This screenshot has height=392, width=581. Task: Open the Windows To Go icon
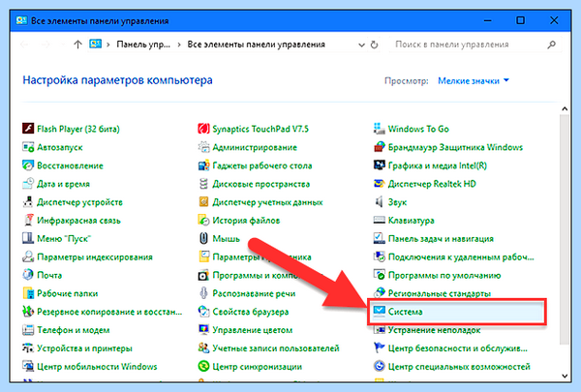[x=379, y=129]
